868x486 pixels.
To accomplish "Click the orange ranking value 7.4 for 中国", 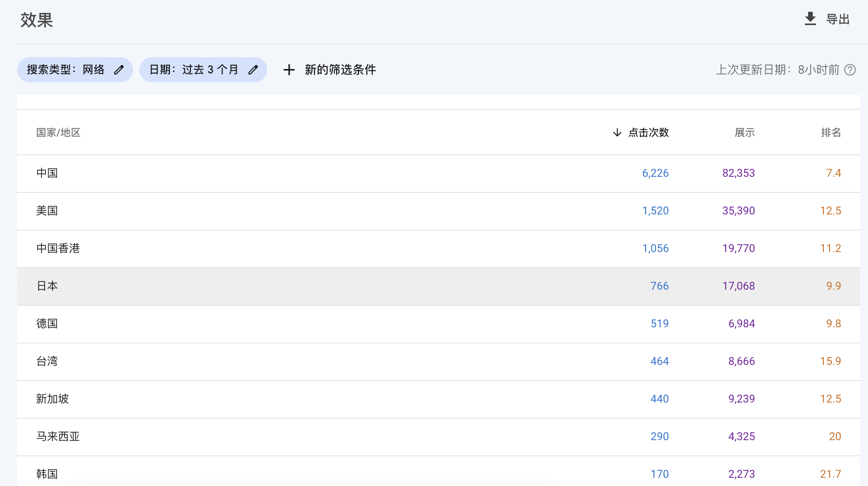I will coord(833,173).
